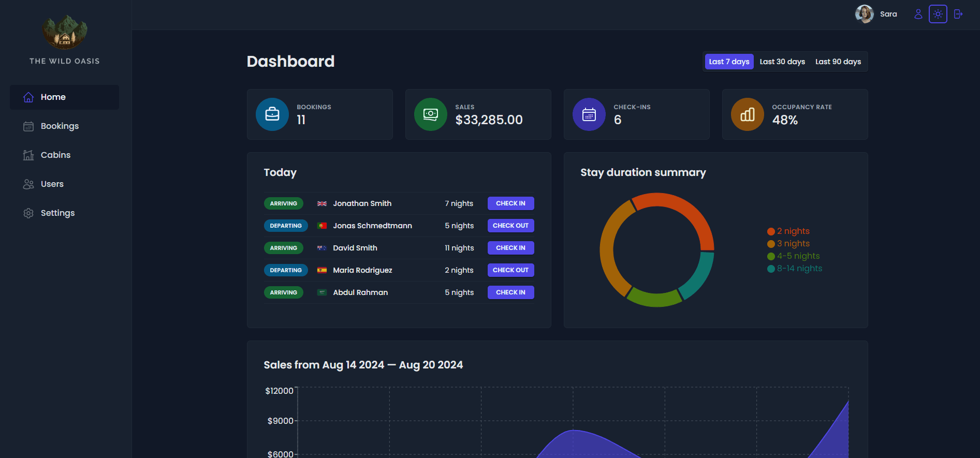This screenshot has height=458, width=980.
Task: Click the user account icon in header
Action: point(918,14)
